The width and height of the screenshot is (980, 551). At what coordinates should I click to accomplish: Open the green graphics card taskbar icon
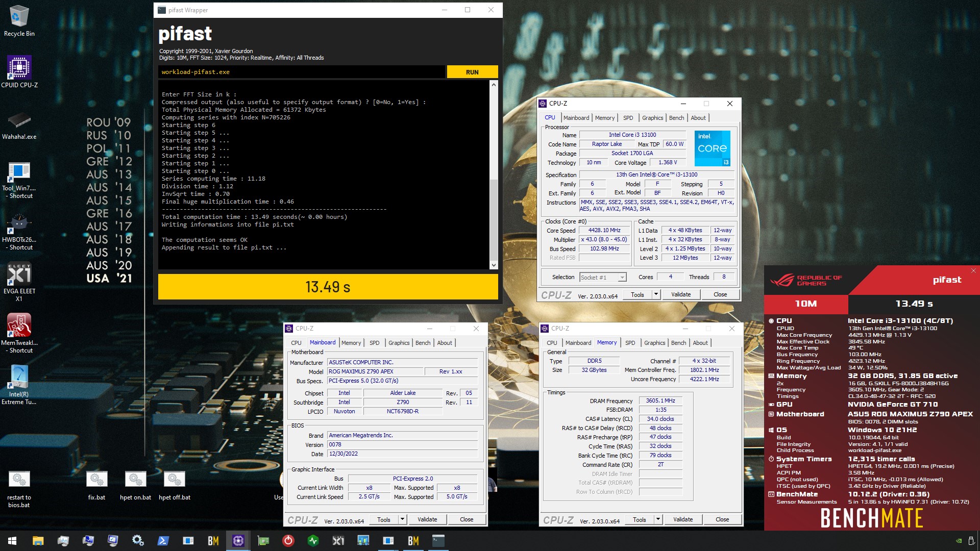click(263, 541)
